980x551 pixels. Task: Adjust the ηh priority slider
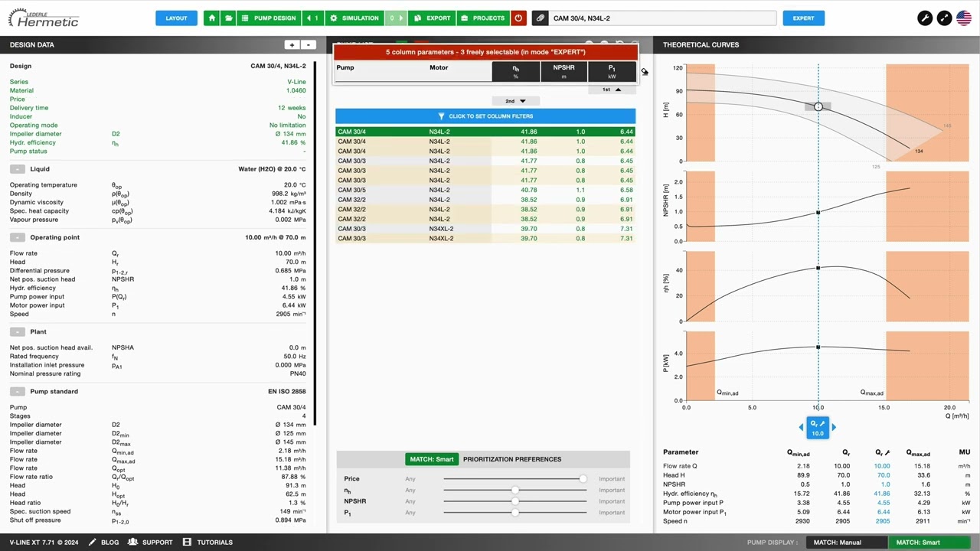point(515,491)
